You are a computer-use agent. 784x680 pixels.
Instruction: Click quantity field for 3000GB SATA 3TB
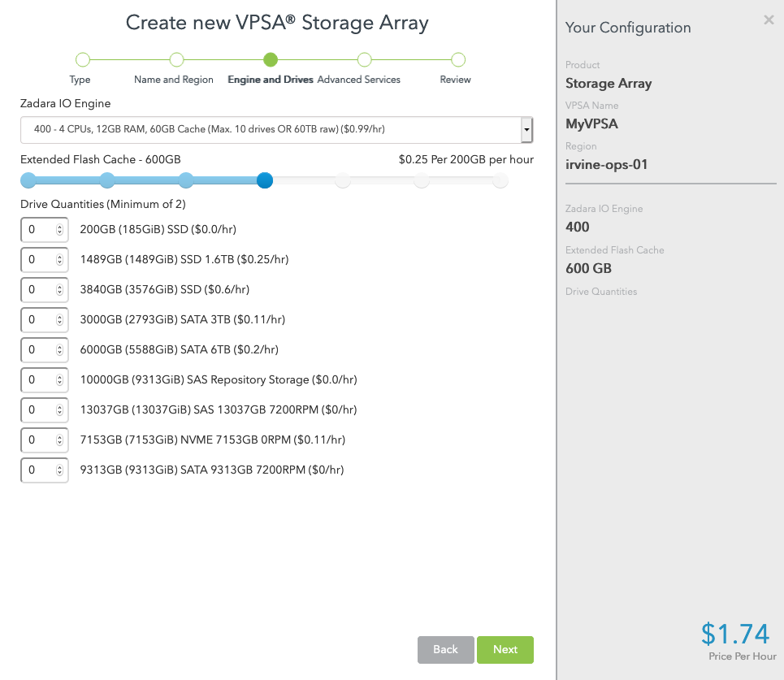pos(44,319)
